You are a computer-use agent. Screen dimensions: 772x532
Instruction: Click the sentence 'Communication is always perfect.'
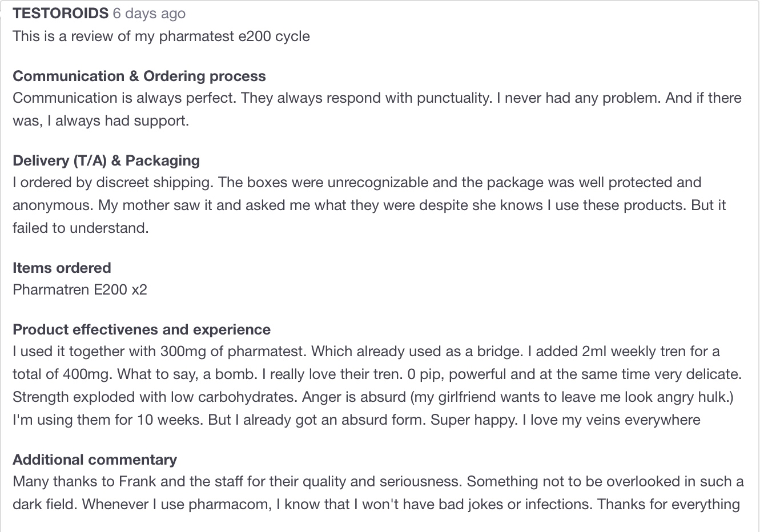tap(124, 98)
